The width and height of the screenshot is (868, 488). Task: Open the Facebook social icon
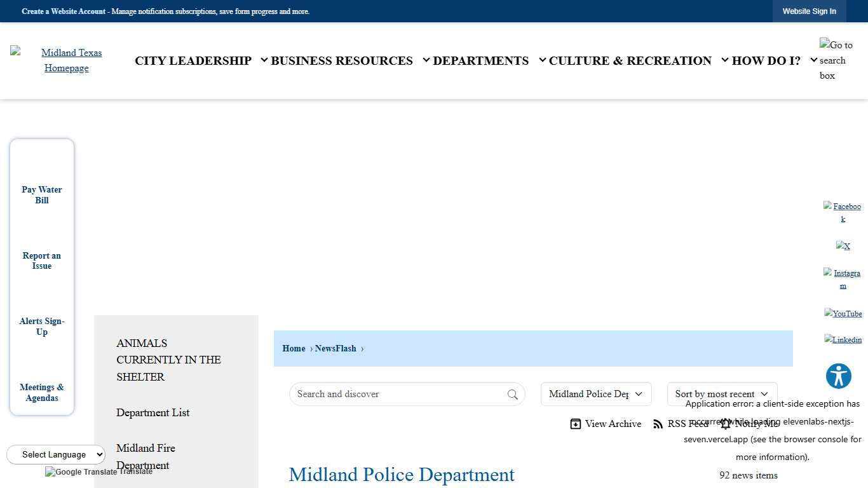[x=843, y=212]
